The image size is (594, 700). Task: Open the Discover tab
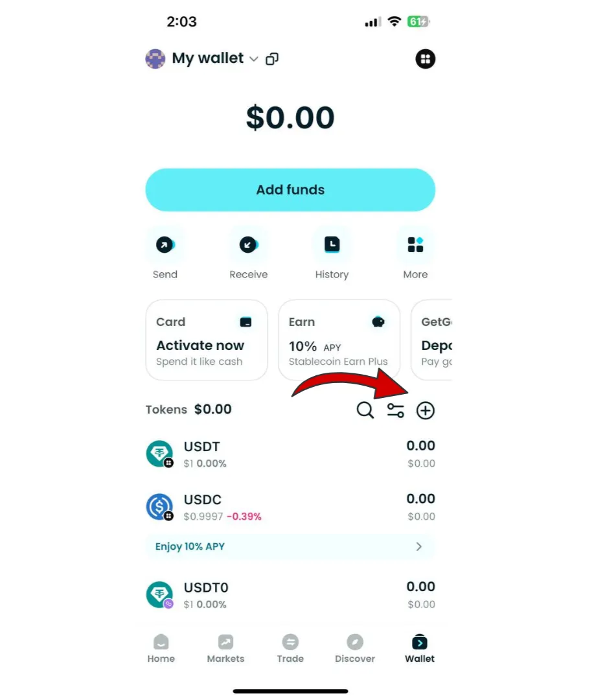pyautogui.click(x=355, y=649)
